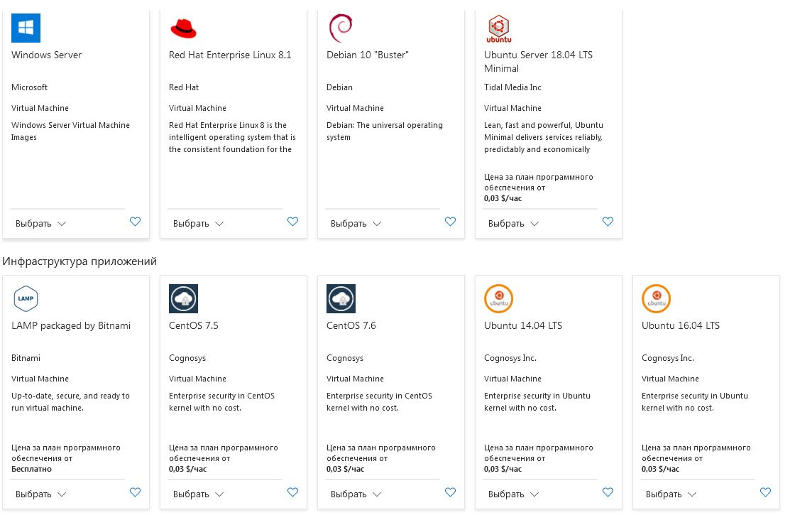Click the Бесплатно price on LAMP card
Screen dimensions: 812x520
coord(32,469)
